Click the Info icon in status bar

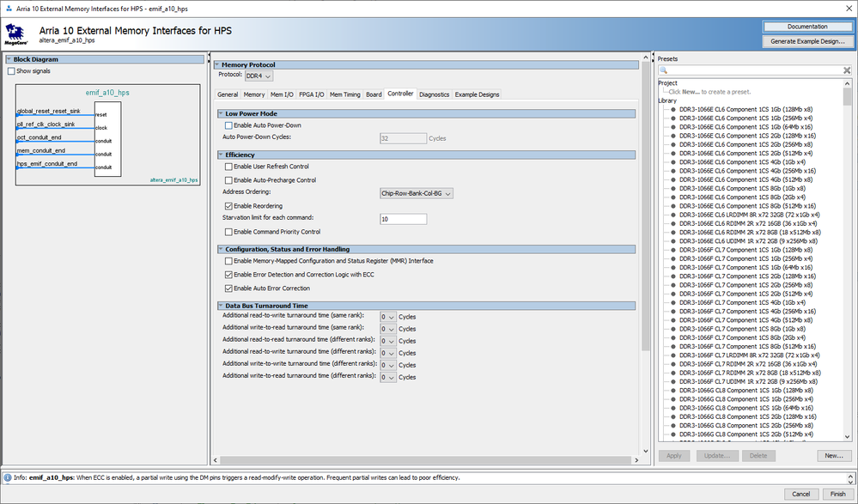[x=9, y=477]
